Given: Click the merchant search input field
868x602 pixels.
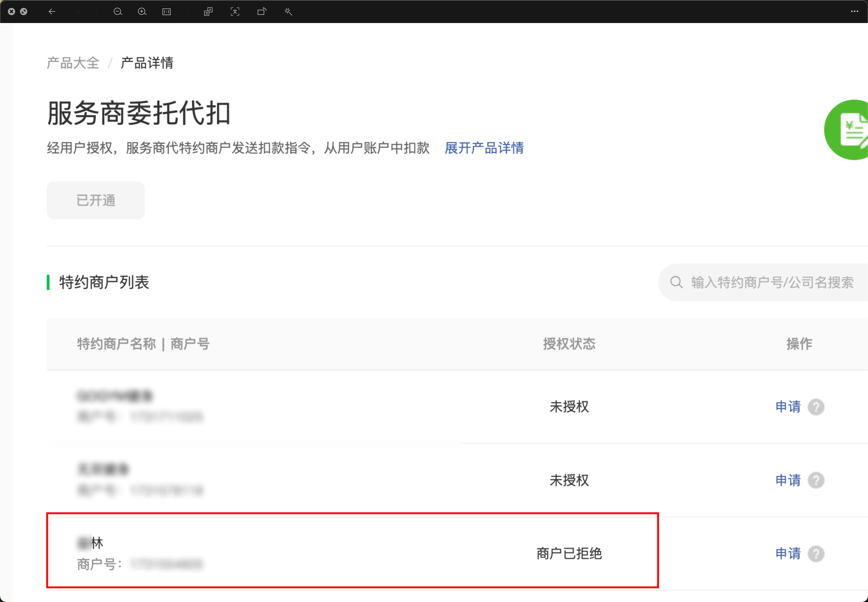Looking at the screenshot, I should point(773,283).
